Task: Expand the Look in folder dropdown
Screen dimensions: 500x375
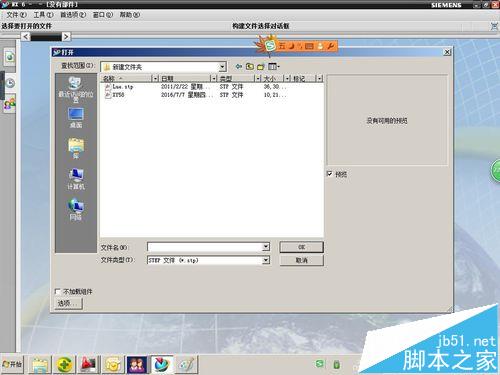Action: coord(222,67)
